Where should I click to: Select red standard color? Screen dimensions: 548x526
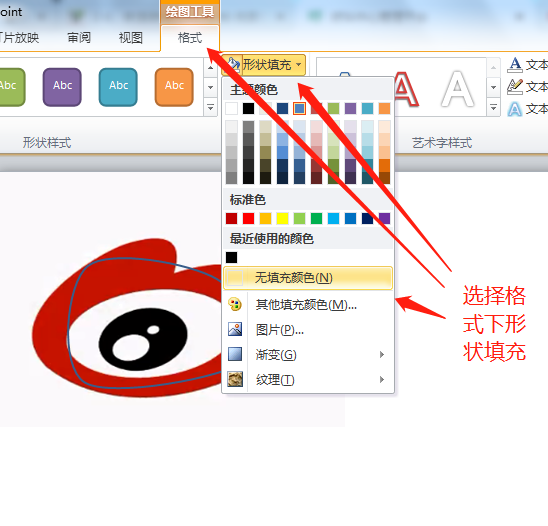point(248,218)
